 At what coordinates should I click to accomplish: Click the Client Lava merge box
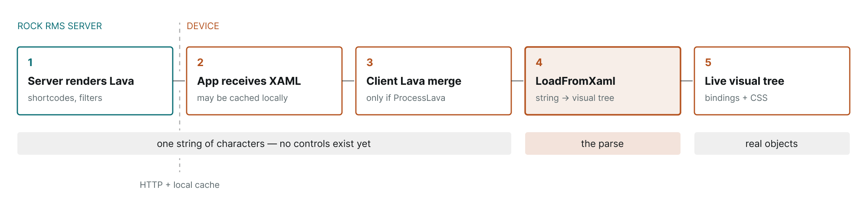pos(434,81)
